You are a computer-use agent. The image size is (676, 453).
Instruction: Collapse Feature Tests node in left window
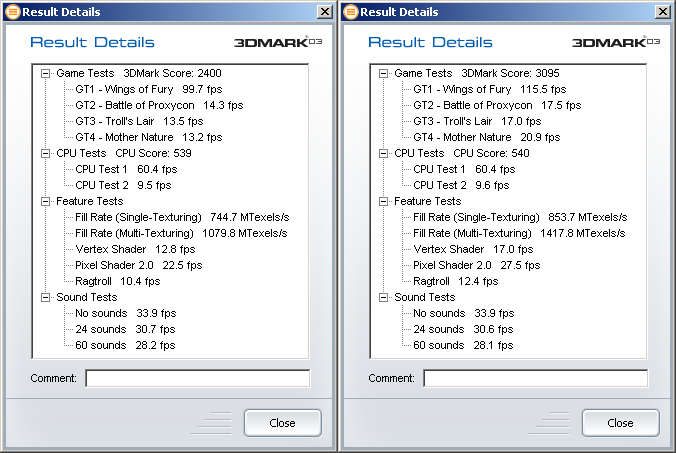(x=45, y=201)
